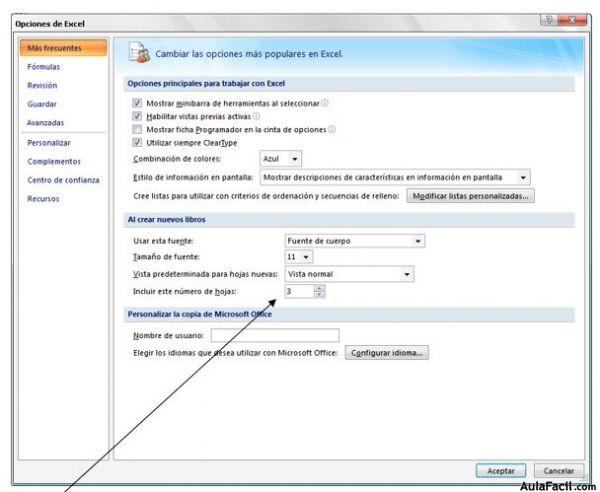Toggle Utilizar siempre ClearType checkbox
This screenshot has height=492, width=600.
point(137,143)
